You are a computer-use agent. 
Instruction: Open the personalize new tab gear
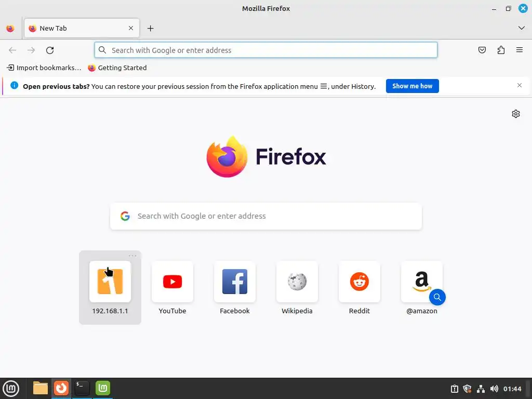[x=516, y=114]
